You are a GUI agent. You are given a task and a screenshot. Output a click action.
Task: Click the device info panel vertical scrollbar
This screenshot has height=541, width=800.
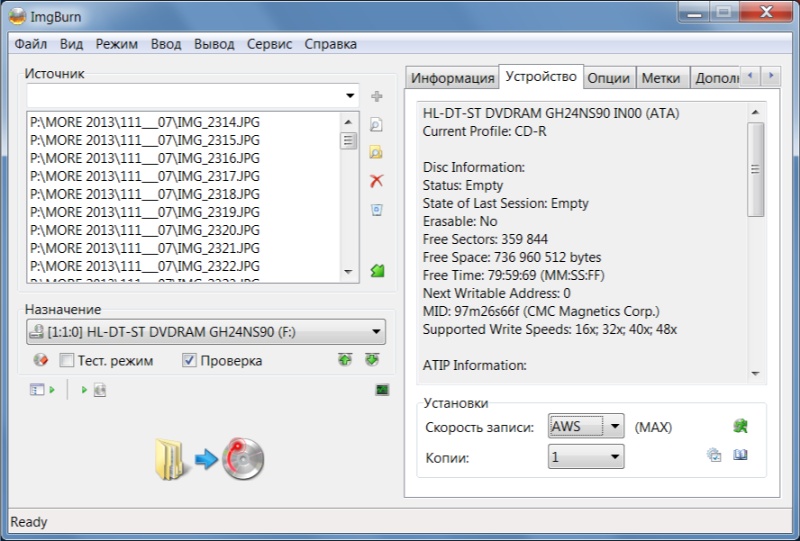click(x=756, y=170)
